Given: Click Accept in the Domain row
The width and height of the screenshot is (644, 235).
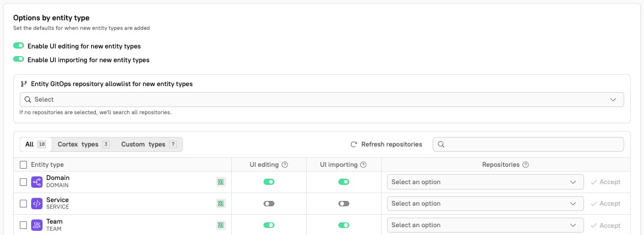Looking at the screenshot, I should pyautogui.click(x=606, y=182).
